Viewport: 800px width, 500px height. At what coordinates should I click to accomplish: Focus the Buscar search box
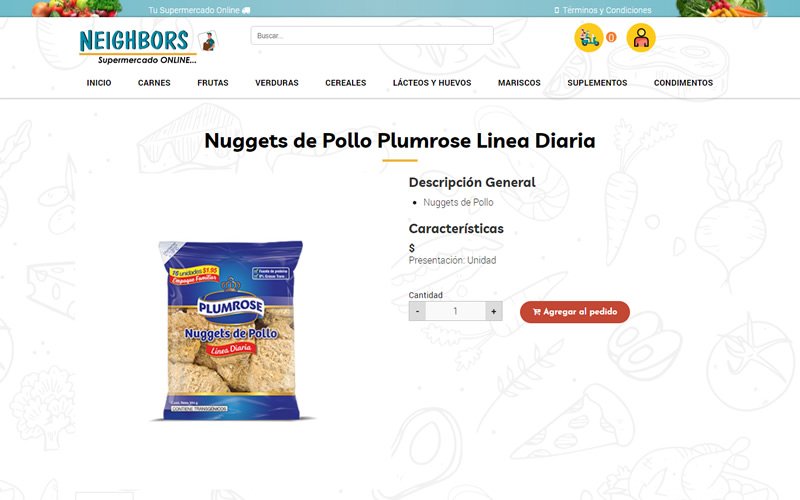pos(372,36)
